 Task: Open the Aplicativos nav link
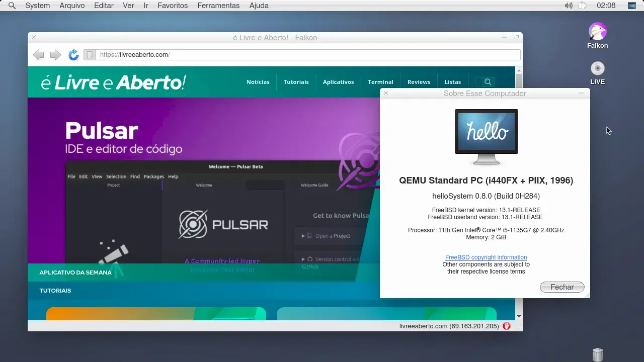(338, 82)
